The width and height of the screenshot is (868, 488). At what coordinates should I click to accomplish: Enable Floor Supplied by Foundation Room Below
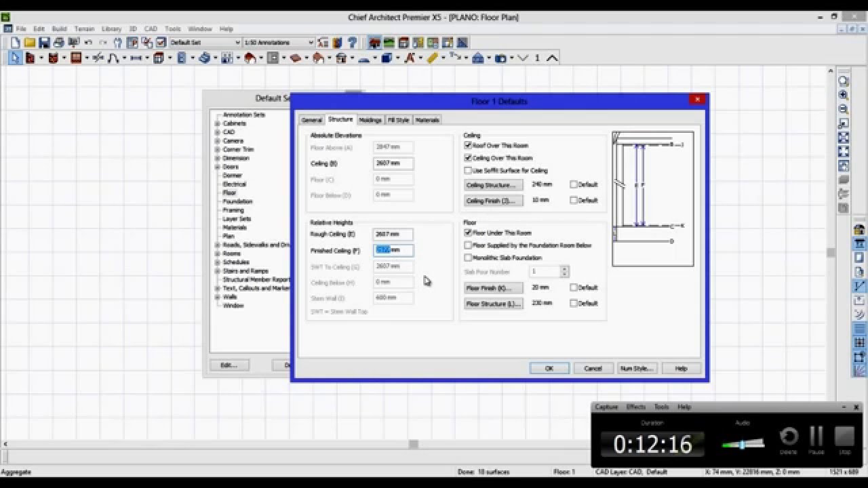(x=468, y=245)
